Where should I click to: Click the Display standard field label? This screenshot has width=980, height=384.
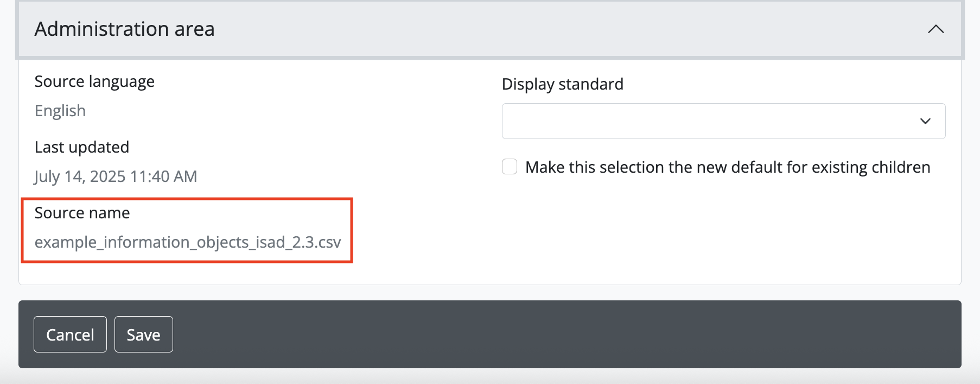[562, 84]
